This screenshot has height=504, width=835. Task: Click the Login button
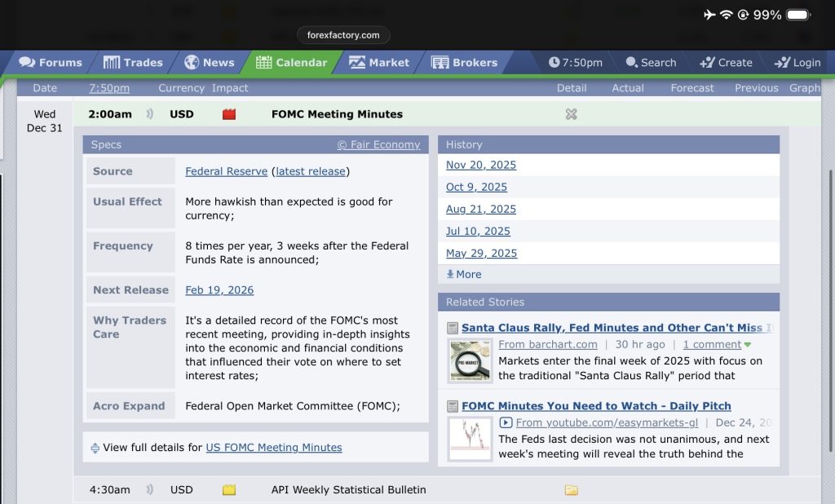[797, 63]
